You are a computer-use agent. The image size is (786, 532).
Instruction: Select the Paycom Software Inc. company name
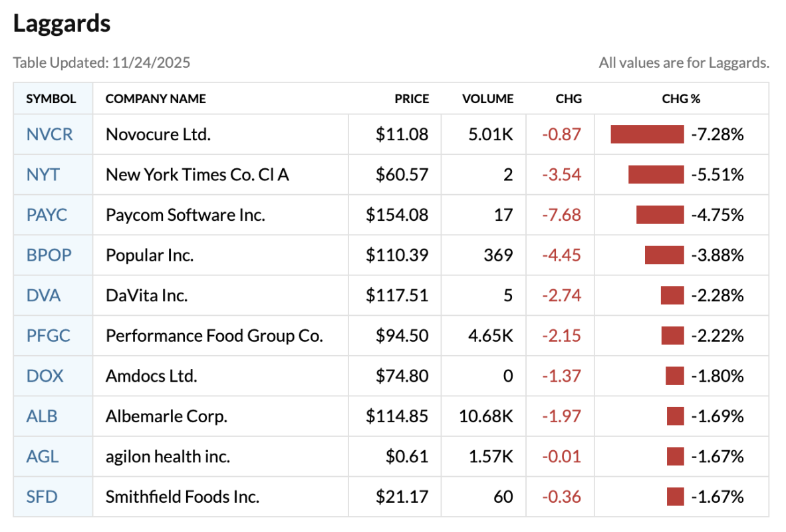185,215
